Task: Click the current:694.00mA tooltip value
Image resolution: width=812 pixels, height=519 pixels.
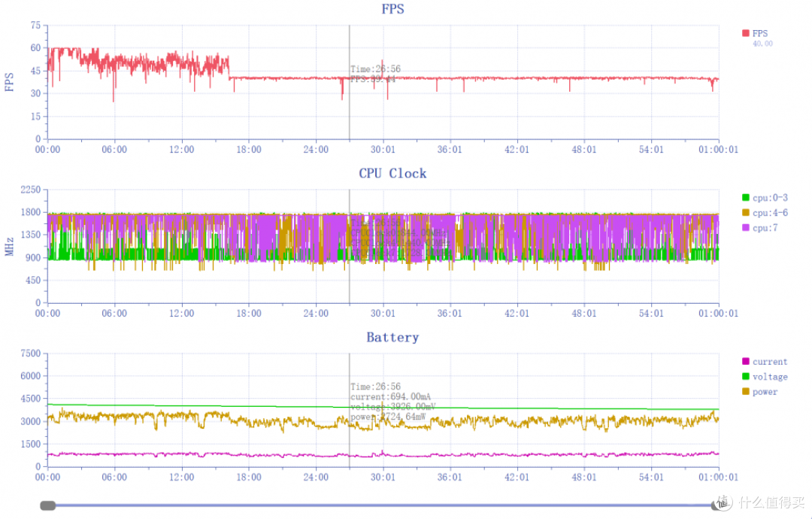Action: point(390,396)
